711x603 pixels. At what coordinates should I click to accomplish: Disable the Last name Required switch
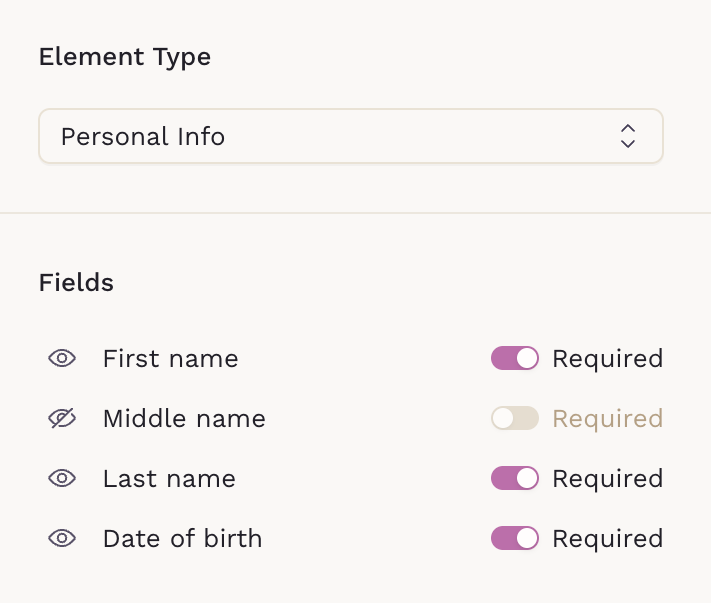point(515,479)
